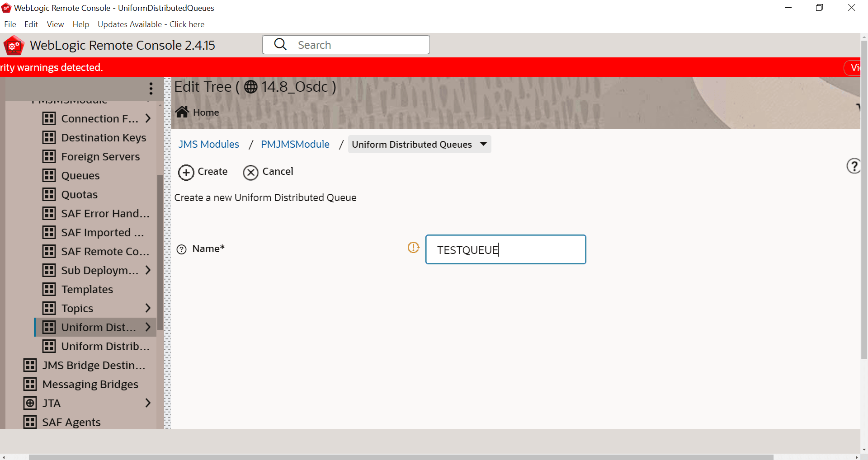868x460 pixels.
Task: Click the SAF Agents node icon
Action: 30,422
